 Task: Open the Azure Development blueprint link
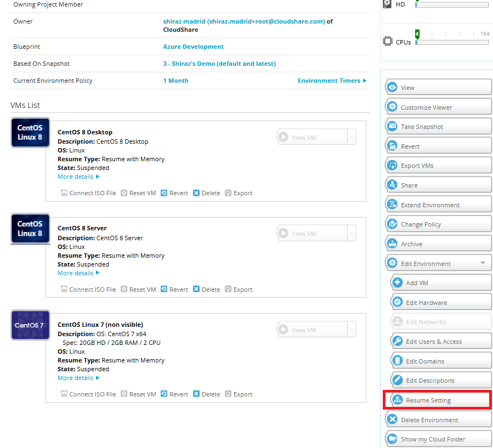point(194,47)
